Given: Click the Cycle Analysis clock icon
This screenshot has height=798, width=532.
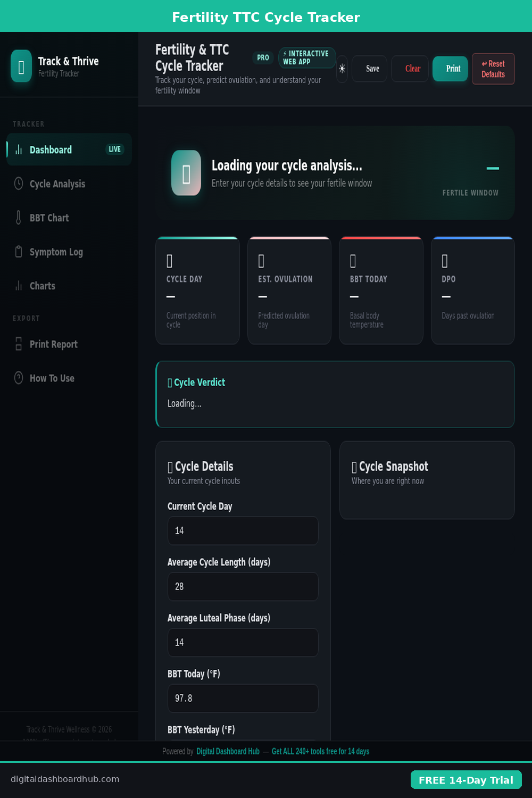Looking at the screenshot, I should (19, 184).
